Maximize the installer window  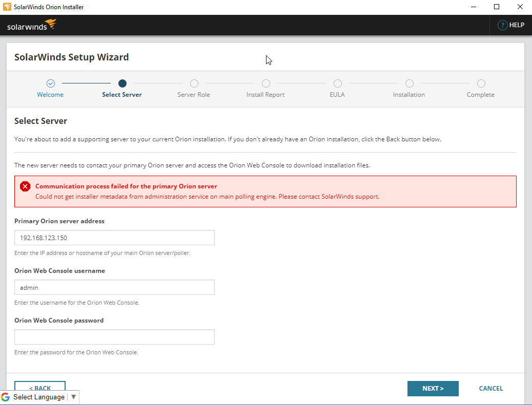(497, 7)
